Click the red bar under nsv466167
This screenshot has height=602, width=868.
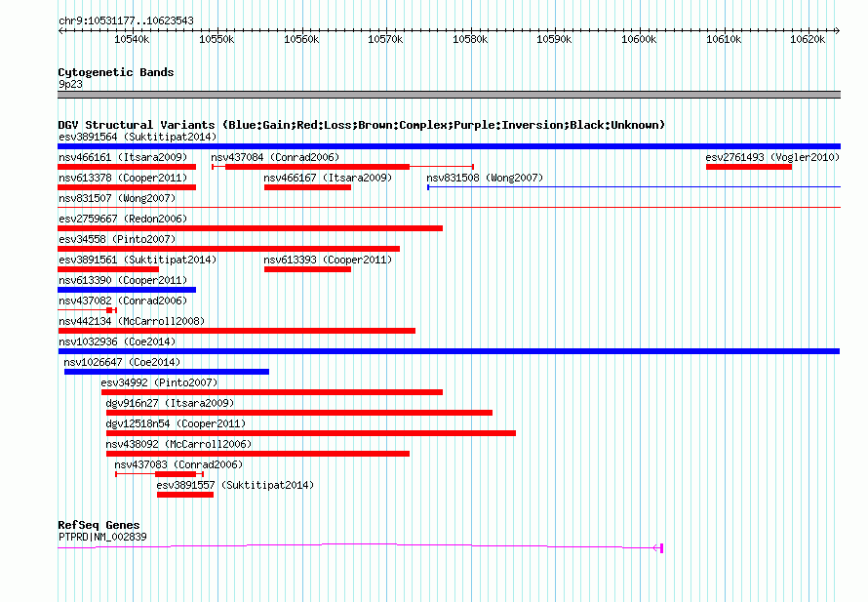[x=308, y=187]
